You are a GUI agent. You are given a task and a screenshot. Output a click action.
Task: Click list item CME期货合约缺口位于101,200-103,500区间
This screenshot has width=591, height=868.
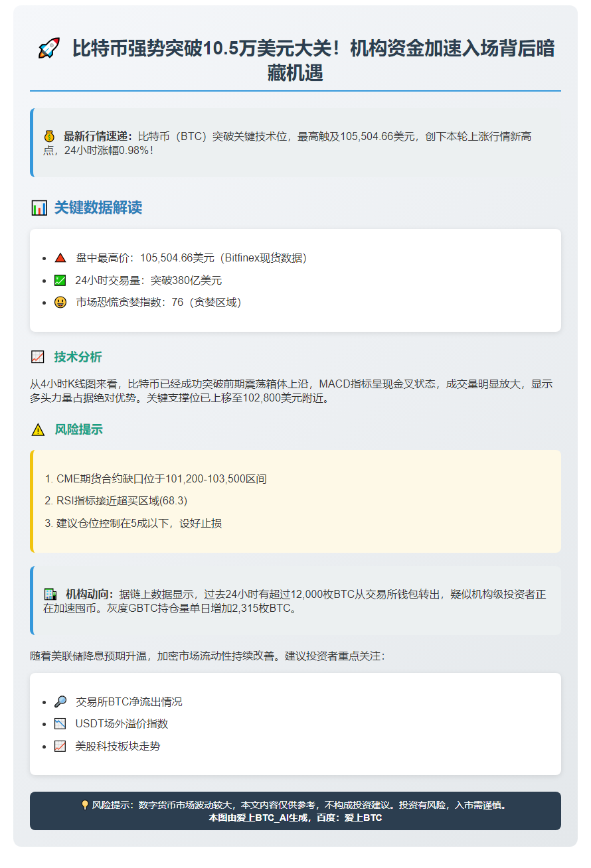pyautogui.click(x=161, y=478)
